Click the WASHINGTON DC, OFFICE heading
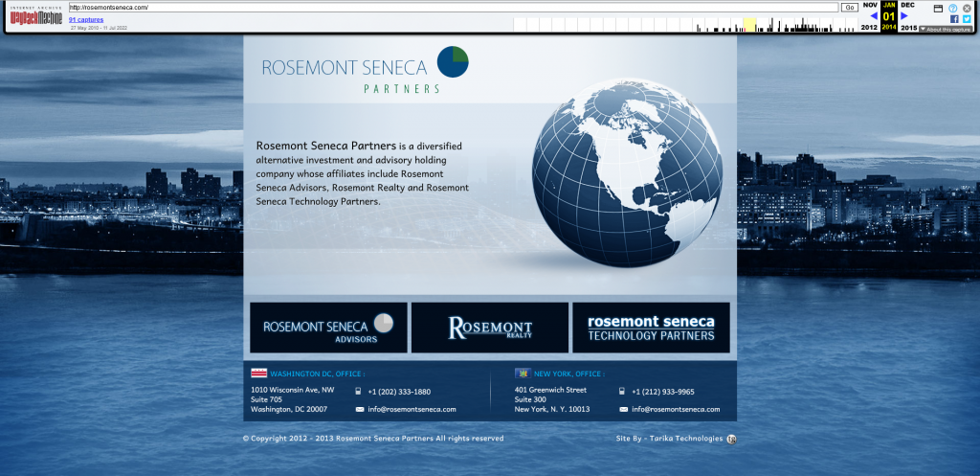 (318, 374)
